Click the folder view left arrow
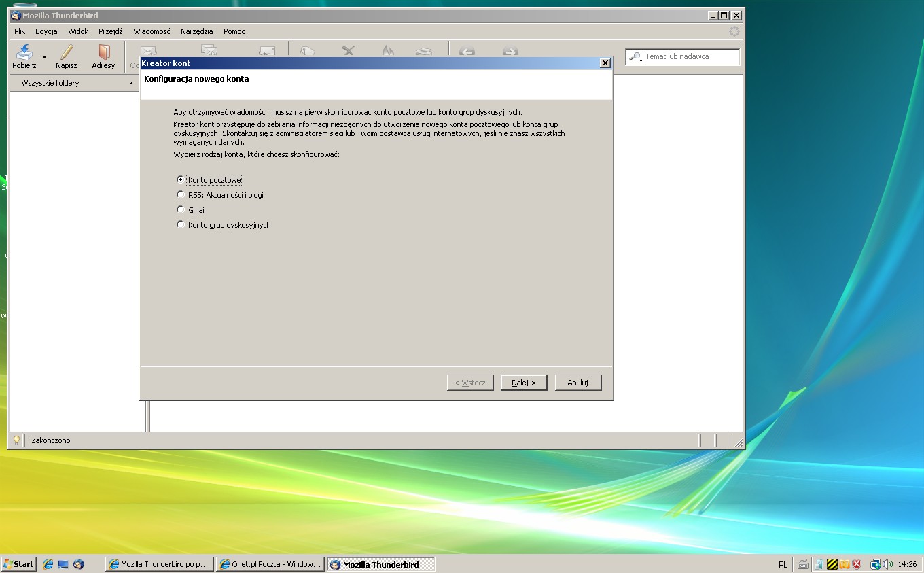924x573 pixels. tap(132, 83)
